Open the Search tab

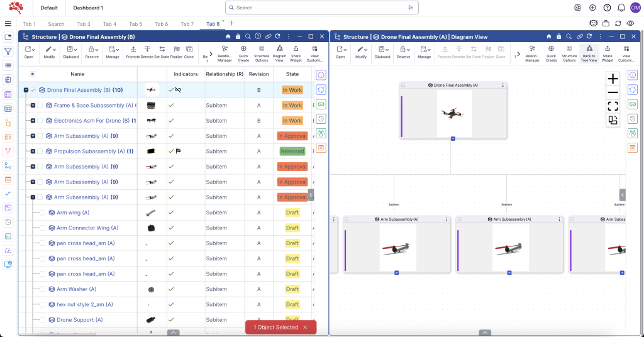(56, 24)
